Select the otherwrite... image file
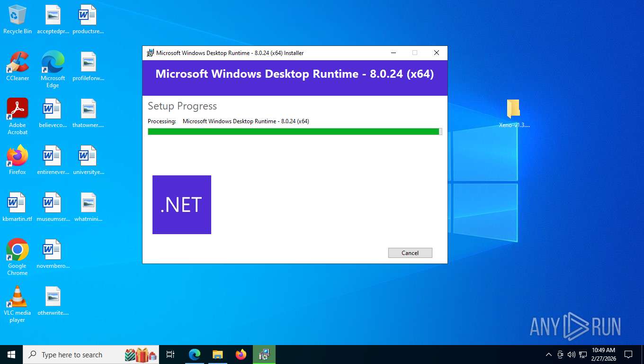This screenshot has width=644, height=364. point(53,301)
